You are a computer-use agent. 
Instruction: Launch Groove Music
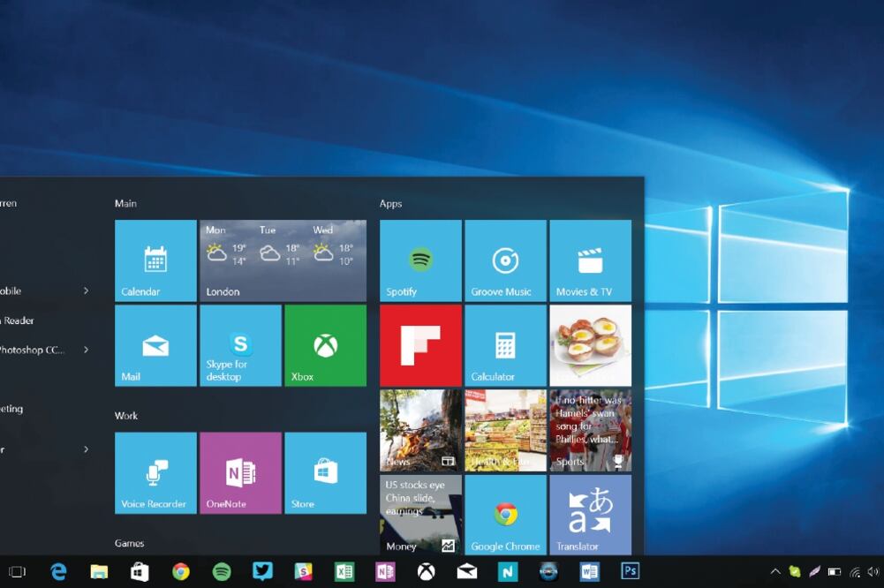point(505,260)
